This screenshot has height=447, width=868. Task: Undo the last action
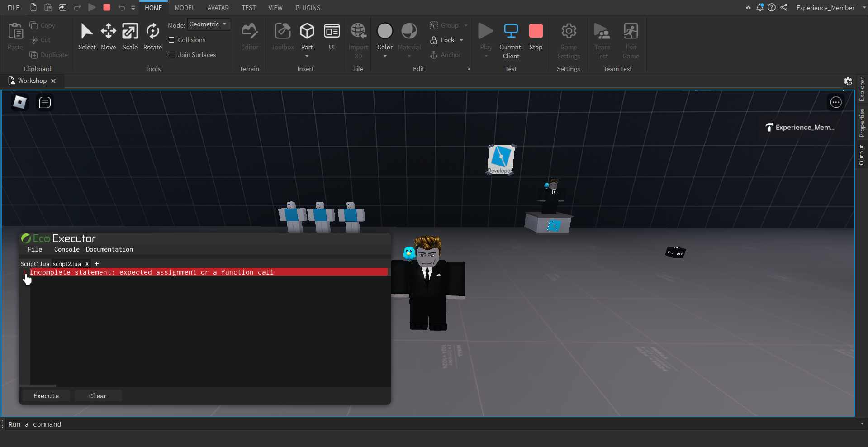tap(121, 8)
